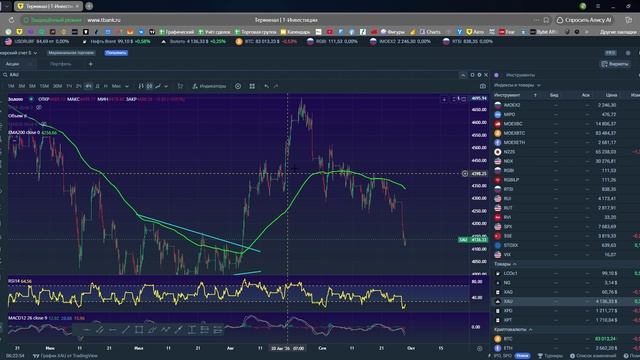The height and width of the screenshot is (360, 640).
Task: Select the 1M timeframe button
Action: pyautogui.click(x=11, y=86)
